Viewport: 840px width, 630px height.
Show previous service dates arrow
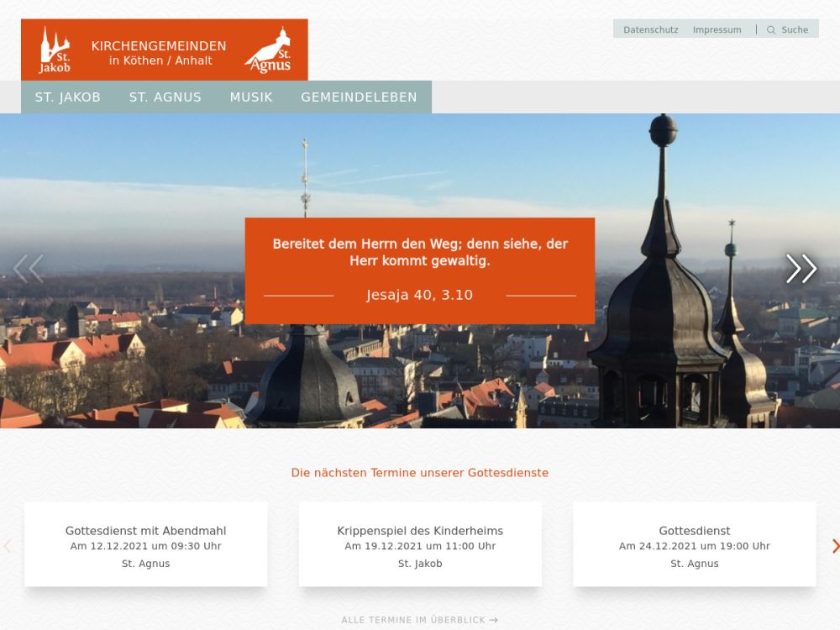coord(8,546)
